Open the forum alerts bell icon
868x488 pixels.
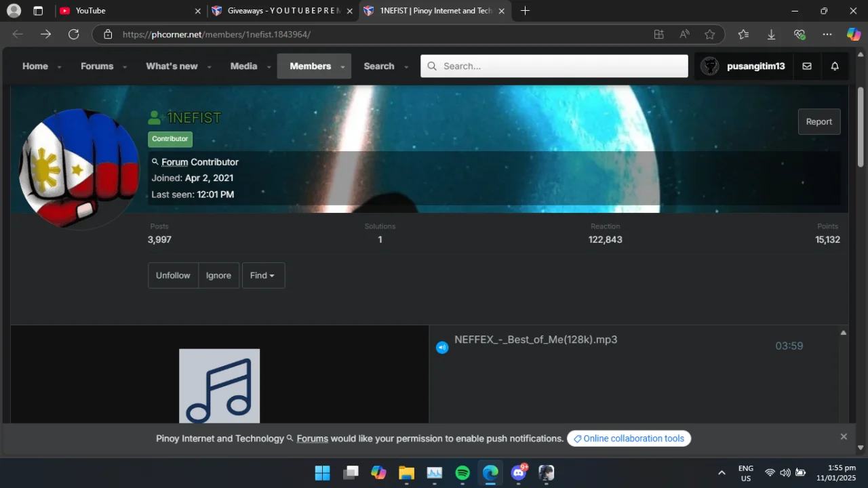pos(835,66)
